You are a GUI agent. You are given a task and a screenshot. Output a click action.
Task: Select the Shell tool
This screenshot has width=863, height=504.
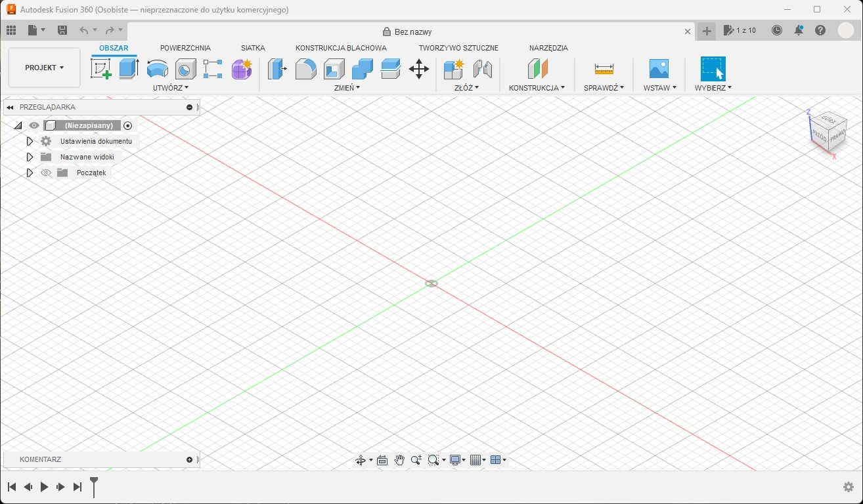pyautogui.click(x=334, y=69)
